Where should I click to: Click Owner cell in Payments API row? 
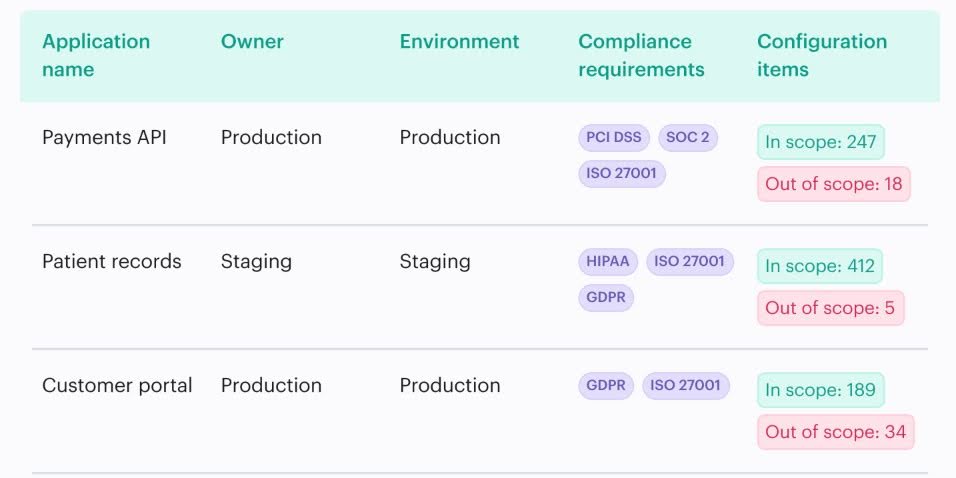271,137
